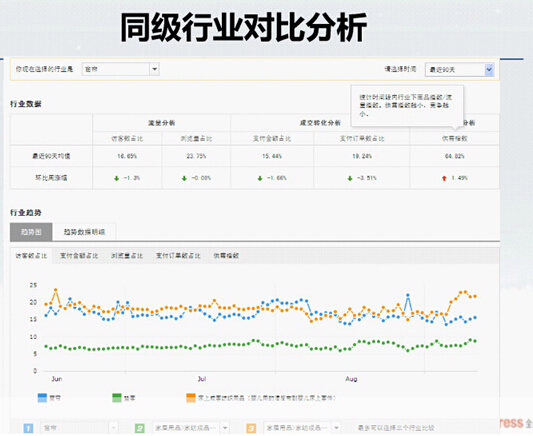Viewport: 533px width, 436px height.
Task: Click the orange series legend label text
Action: point(267,398)
